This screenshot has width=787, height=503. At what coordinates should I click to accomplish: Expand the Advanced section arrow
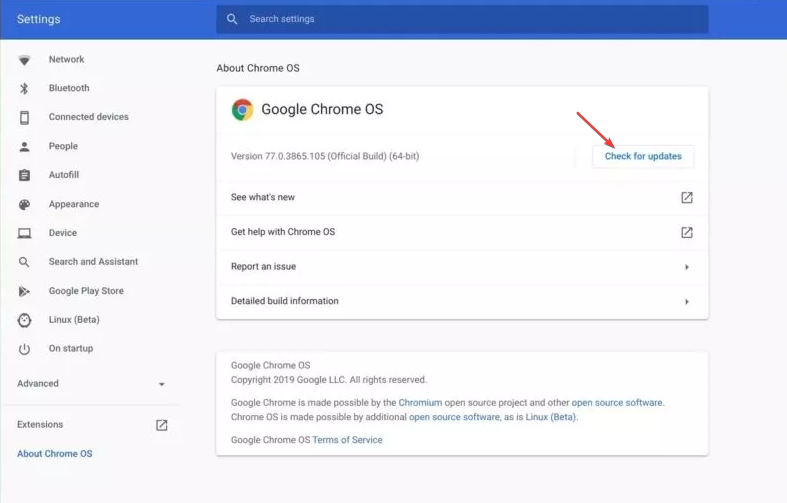click(x=162, y=385)
